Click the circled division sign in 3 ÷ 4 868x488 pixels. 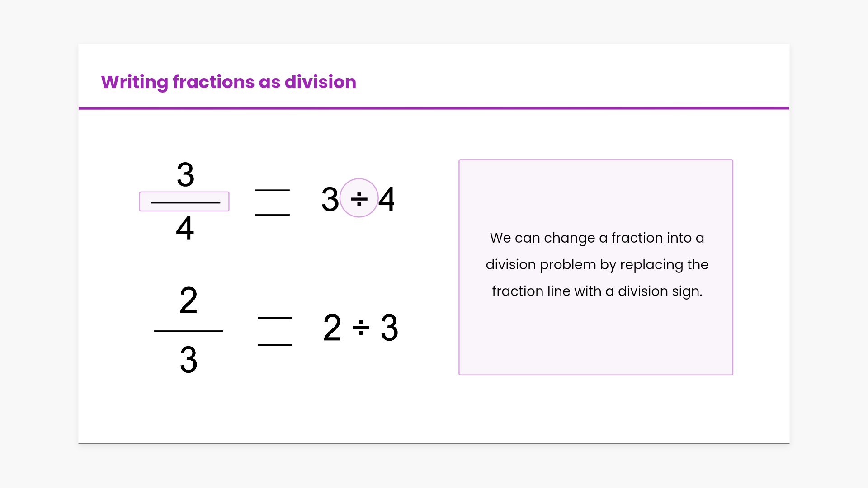coord(359,198)
